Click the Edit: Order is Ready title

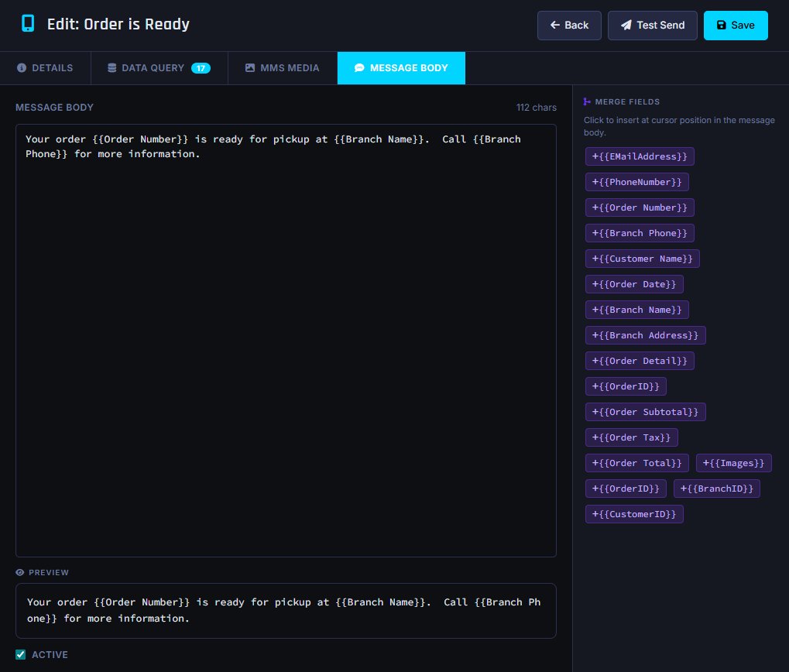118,24
